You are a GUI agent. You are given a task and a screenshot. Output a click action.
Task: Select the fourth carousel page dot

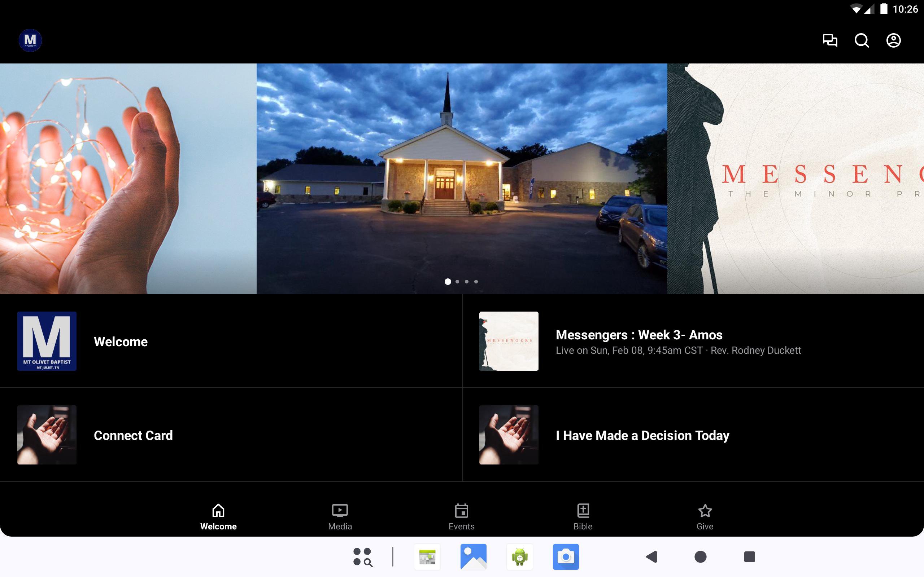pos(476,282)
